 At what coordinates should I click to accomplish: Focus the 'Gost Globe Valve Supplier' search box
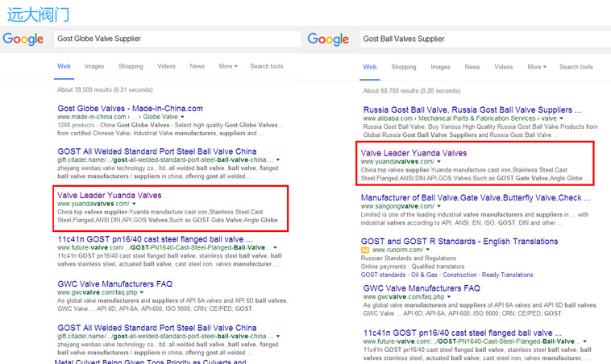point(177,39)
